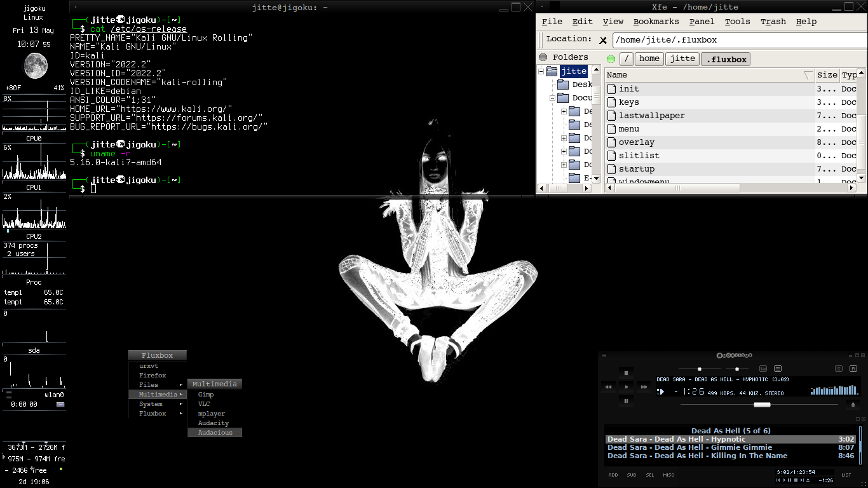Image resolution: width=868 pixels, height=488 pixels.
Task: Click the green status circle in Xfe
Action: coord(611,59)
